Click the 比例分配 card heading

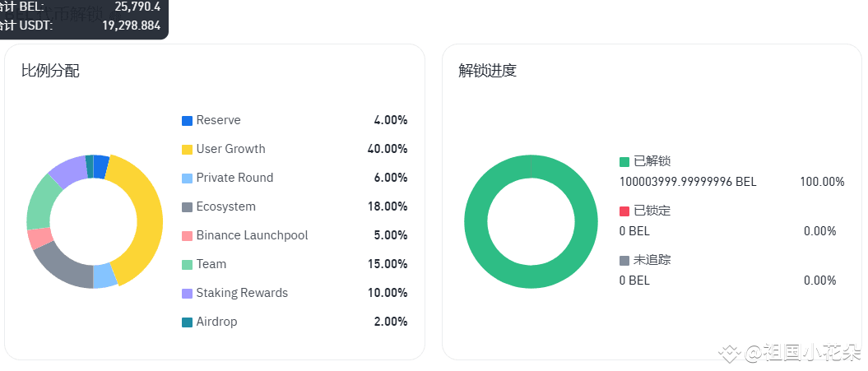[x=50, y=71]
